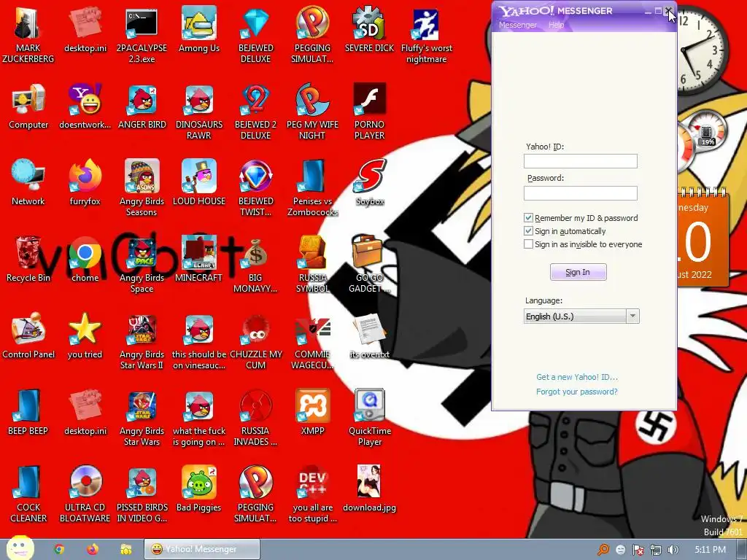Select the download.jpg file thumbnail
Screen dimensions: 747x560
(370, 489)
